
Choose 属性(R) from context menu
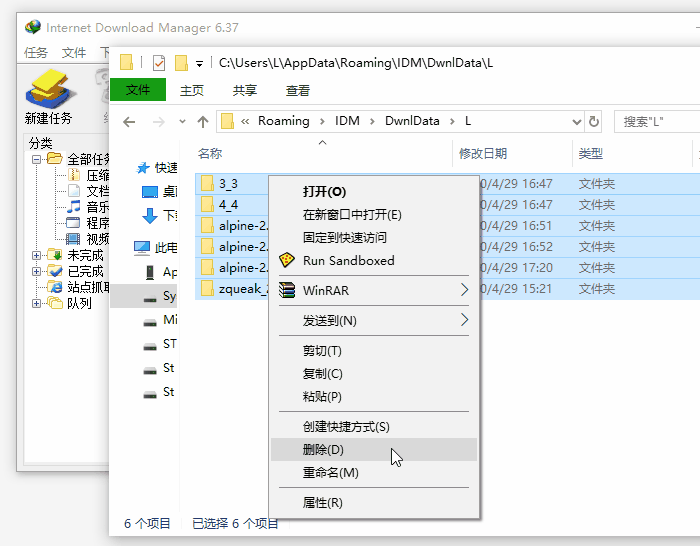click(374, 503)
